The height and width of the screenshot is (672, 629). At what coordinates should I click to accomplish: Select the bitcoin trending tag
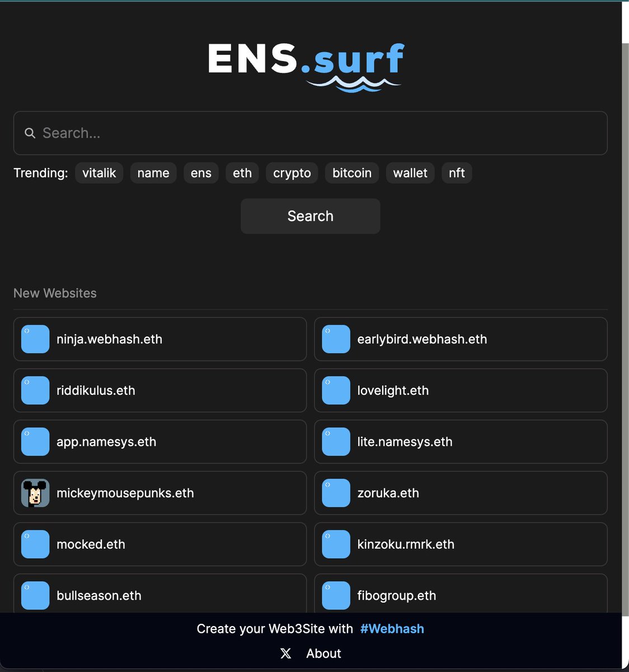(351, 173)
